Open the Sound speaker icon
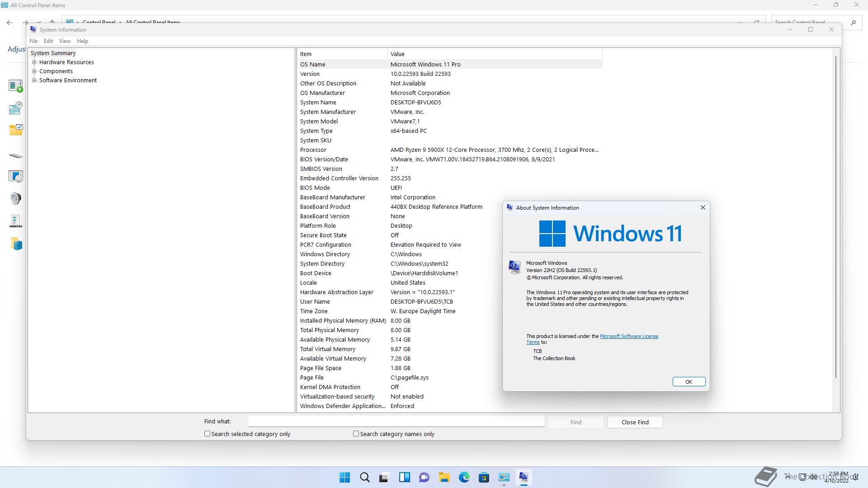Viewport: 868px width, 488px height. pos(15,198)
